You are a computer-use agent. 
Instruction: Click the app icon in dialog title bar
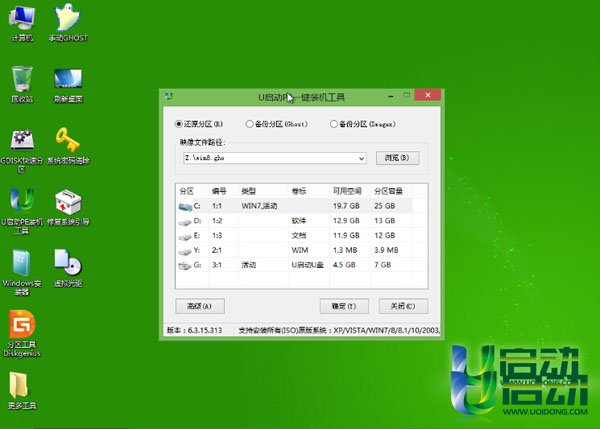coord(169,96)
